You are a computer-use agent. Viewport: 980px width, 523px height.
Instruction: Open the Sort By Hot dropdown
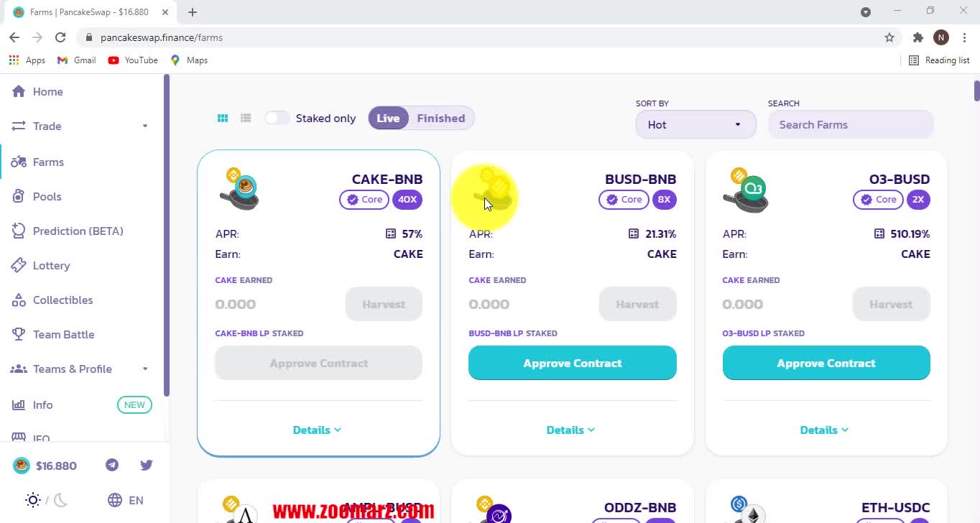point(695,124)
